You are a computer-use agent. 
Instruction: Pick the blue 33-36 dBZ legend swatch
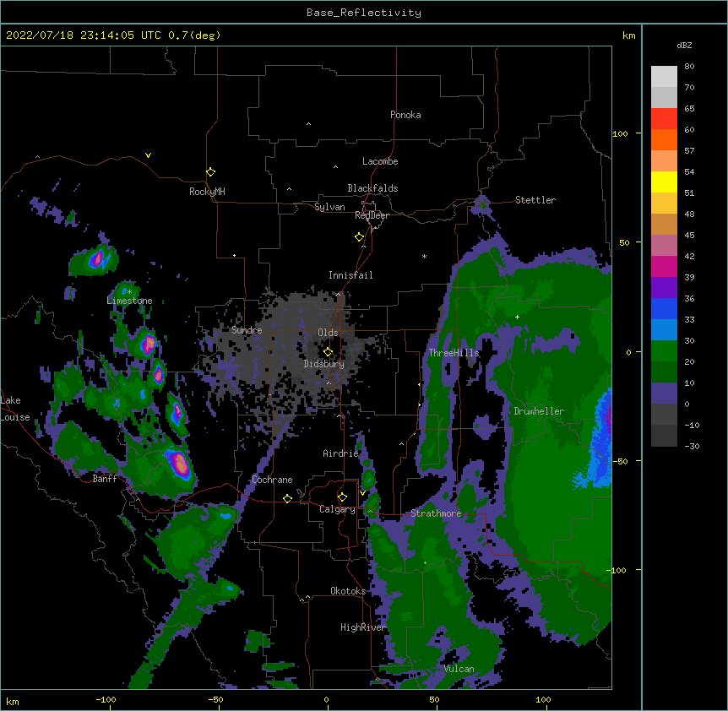point(664,308)
